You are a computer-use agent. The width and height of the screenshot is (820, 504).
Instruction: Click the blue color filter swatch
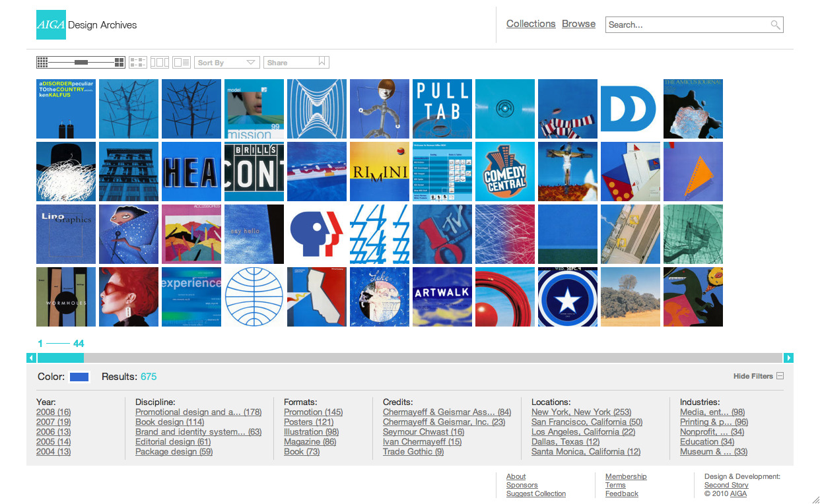[x=79, y=377]
